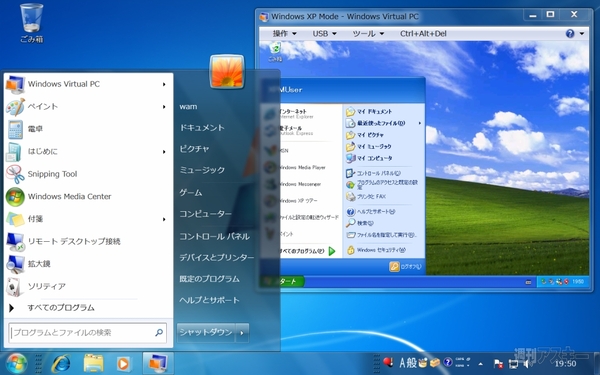600x375 pixels.
Task: Select Windows Virtual PC taskbar button
Action: pyautogui.click(x=158, y=363)
